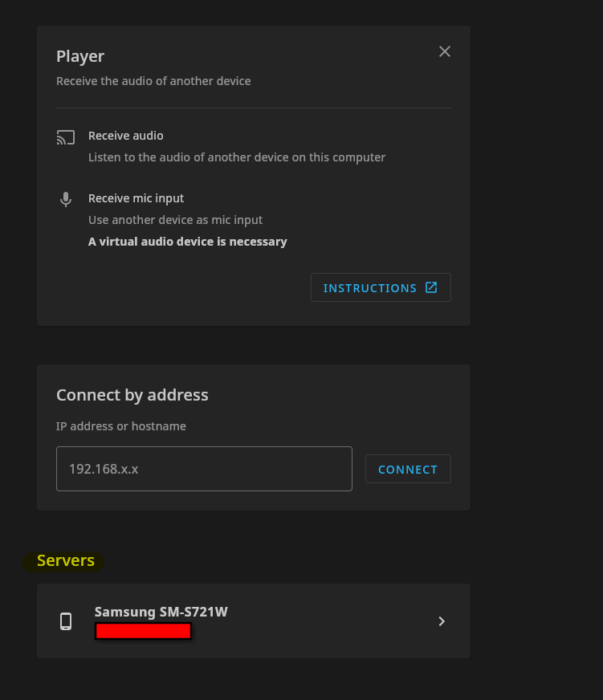Click the Connect by address heading

(x=132, y=395)
